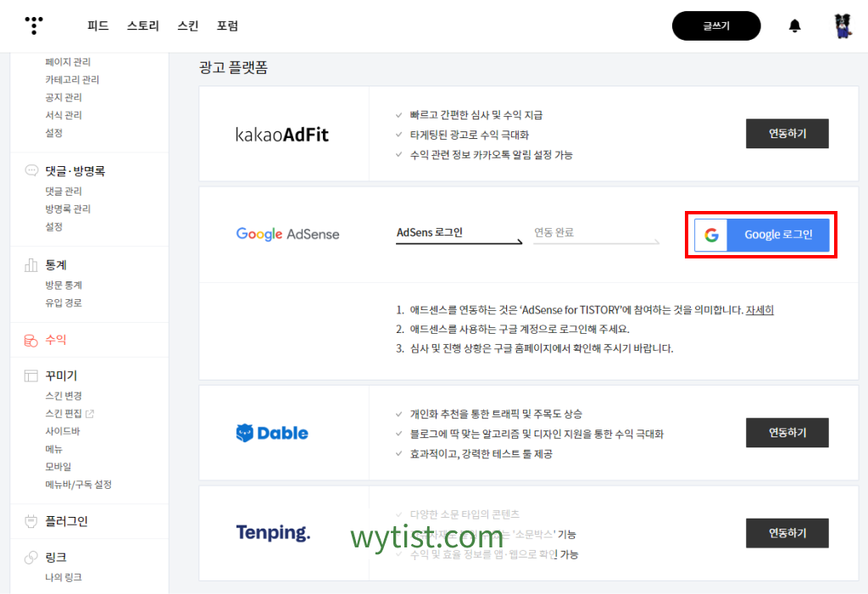This screenshot has width=868, height=594.
Task: Open 스킨 편집
Action: point(63,414)
